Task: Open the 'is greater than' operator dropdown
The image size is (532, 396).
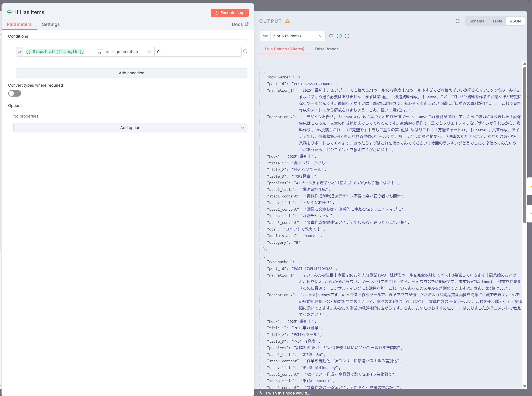Action: click(x=129, y=52)
